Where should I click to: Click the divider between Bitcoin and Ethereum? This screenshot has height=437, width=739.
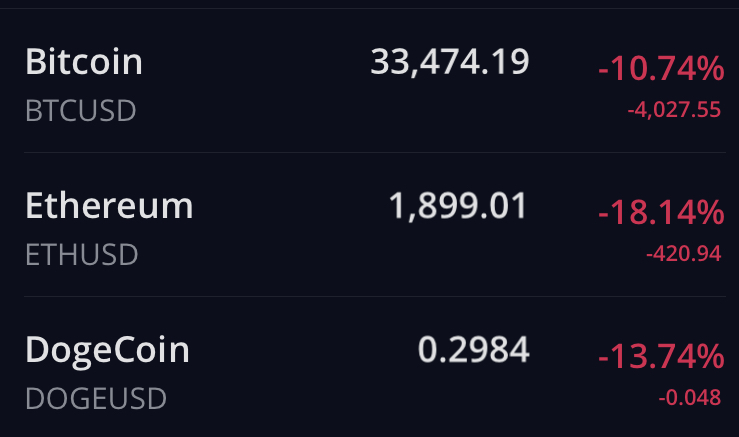coord(370,152)
